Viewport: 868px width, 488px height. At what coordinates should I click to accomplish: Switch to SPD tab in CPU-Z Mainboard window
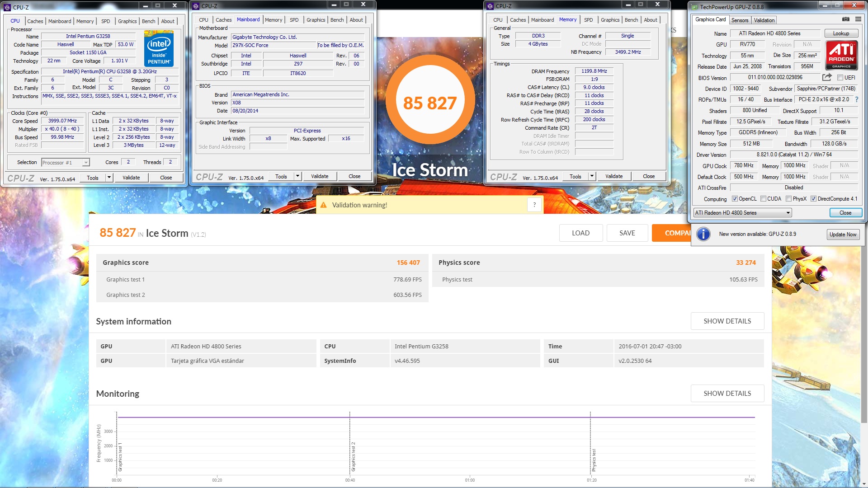coord(294,20)
